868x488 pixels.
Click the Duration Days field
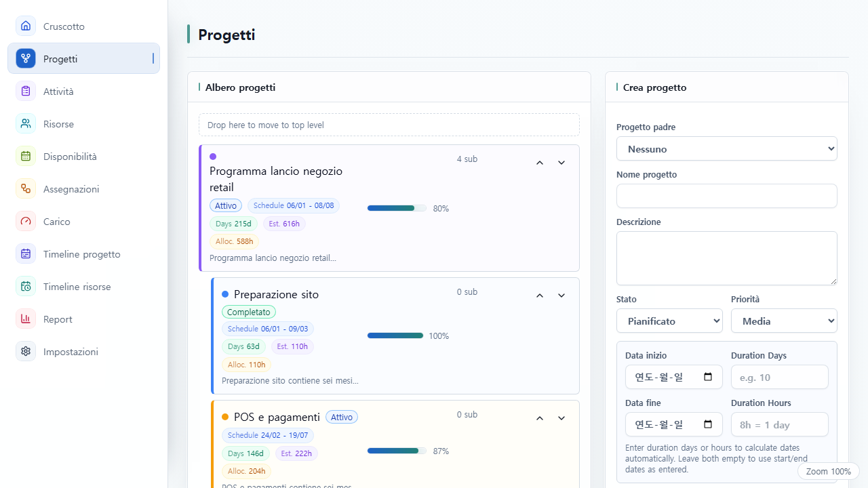click(780, 377)
